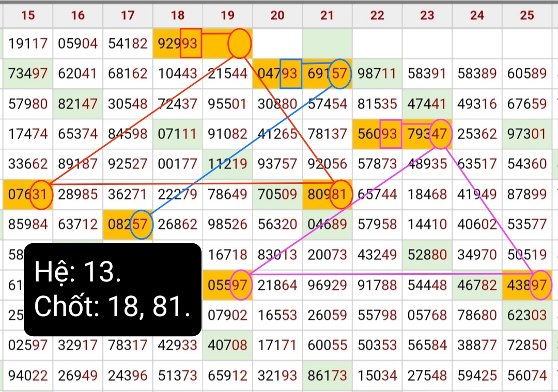Image resolution: width=558 pixels, height=392 pixels.
Task: Select the cell 54182
Action: 128,43
